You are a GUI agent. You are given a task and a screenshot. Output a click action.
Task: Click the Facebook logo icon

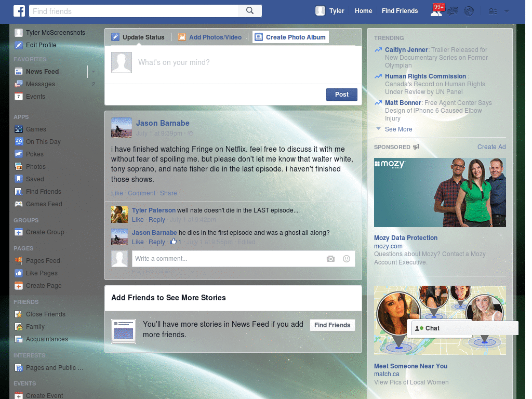click(19, 11)
